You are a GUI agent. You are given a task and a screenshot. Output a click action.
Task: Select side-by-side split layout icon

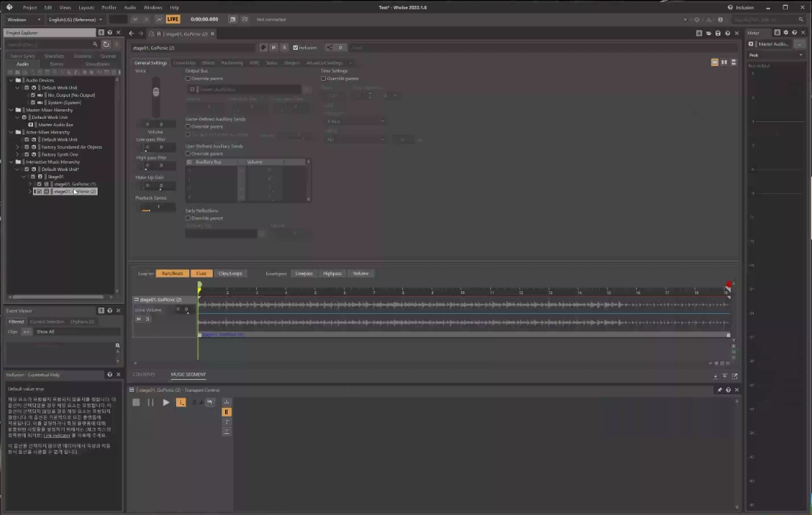(x=724, y=62)
